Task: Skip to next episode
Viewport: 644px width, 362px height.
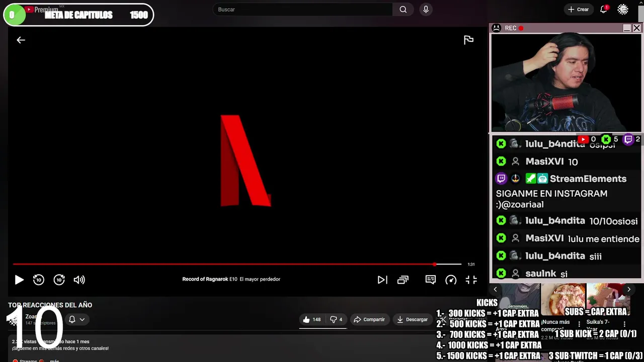Action: [x=382, y=280]
